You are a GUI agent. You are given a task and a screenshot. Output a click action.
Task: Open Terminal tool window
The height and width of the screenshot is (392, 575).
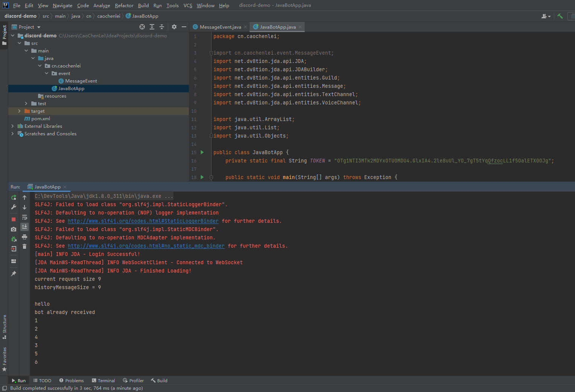tap(103, 380)
